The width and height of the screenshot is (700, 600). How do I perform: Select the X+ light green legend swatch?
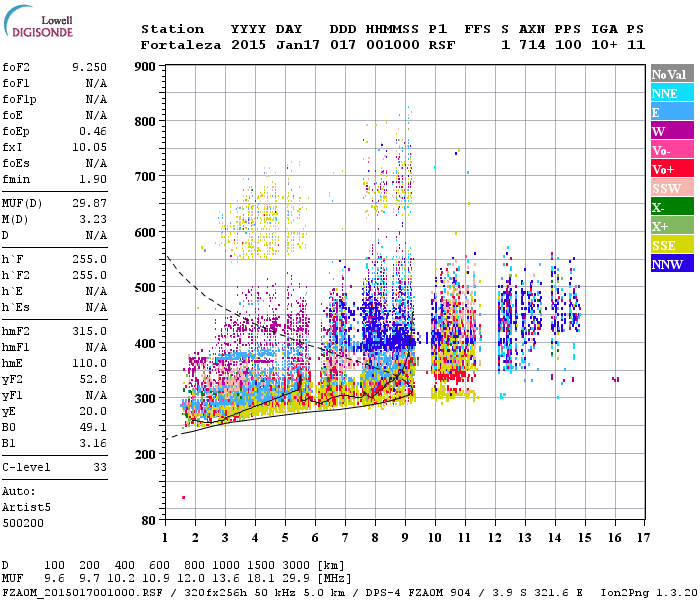pos(672,226)
